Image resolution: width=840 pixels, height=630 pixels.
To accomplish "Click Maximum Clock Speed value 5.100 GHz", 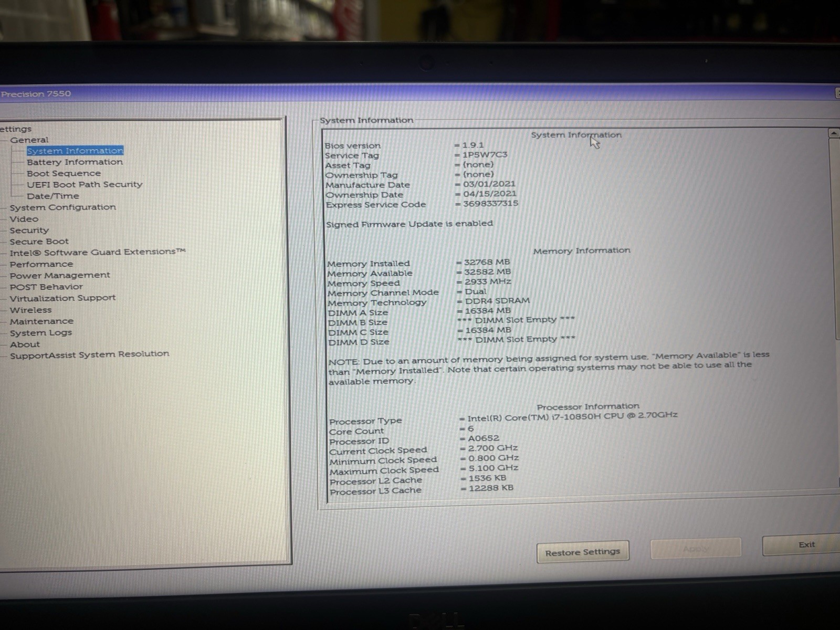I will [x=493, y=468].
